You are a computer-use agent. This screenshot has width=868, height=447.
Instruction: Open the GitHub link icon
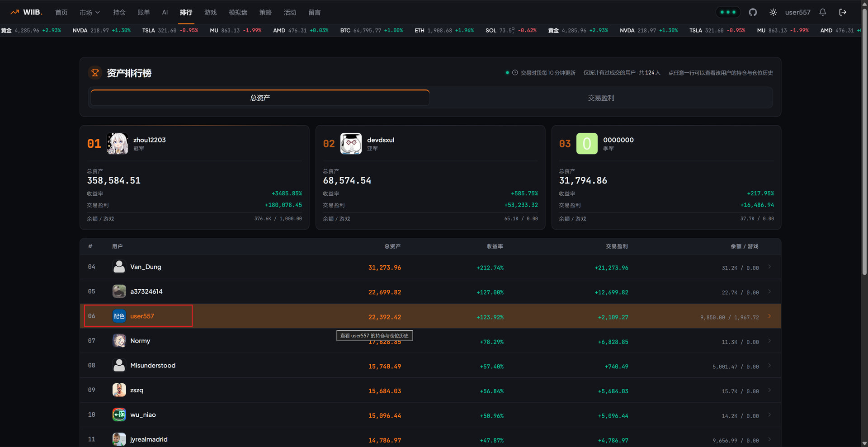click(x=753, y=12)
